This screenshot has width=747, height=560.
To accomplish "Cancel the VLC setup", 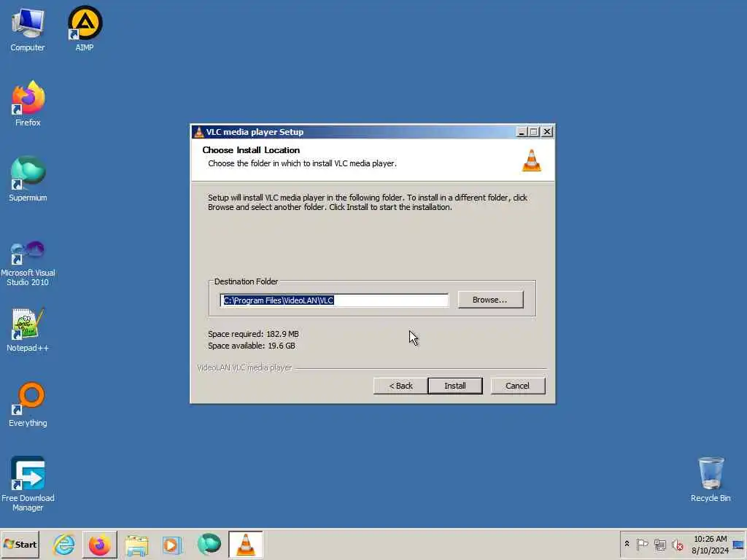I will click(517, 386).
